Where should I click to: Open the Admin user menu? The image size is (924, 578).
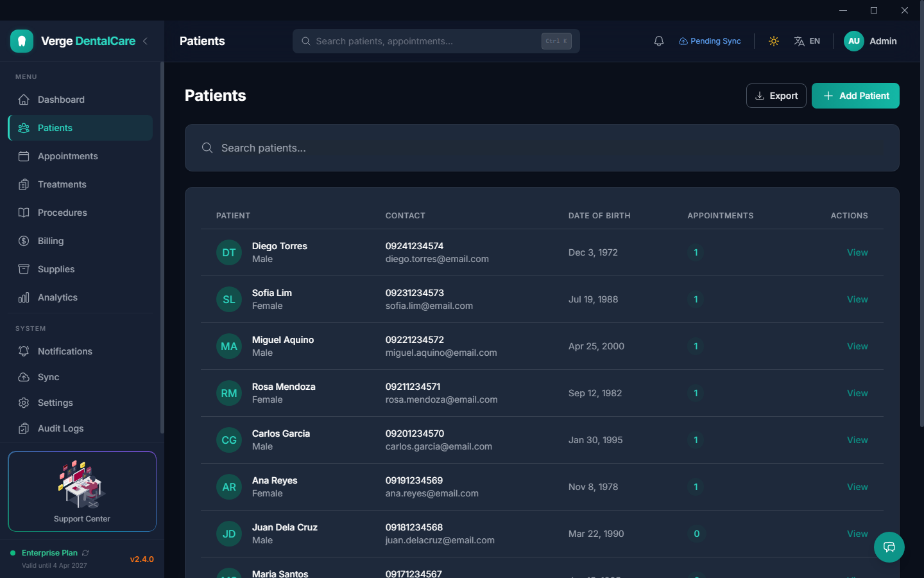871,41
